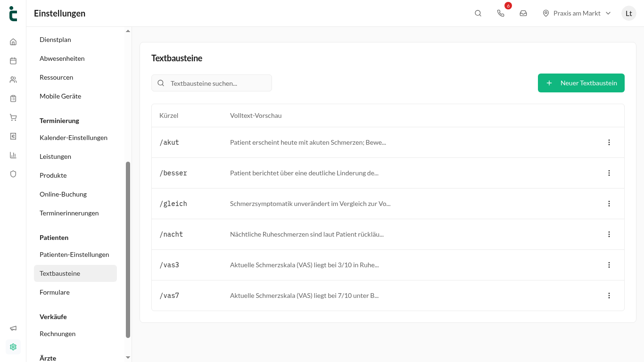Open the bar chart statistics icon

click(13, 155)
